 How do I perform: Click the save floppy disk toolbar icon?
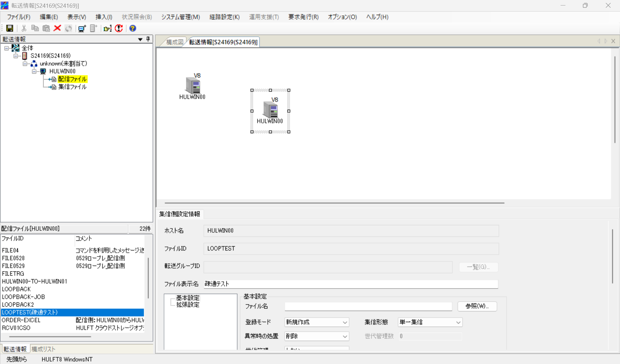(x=10, y=28)
